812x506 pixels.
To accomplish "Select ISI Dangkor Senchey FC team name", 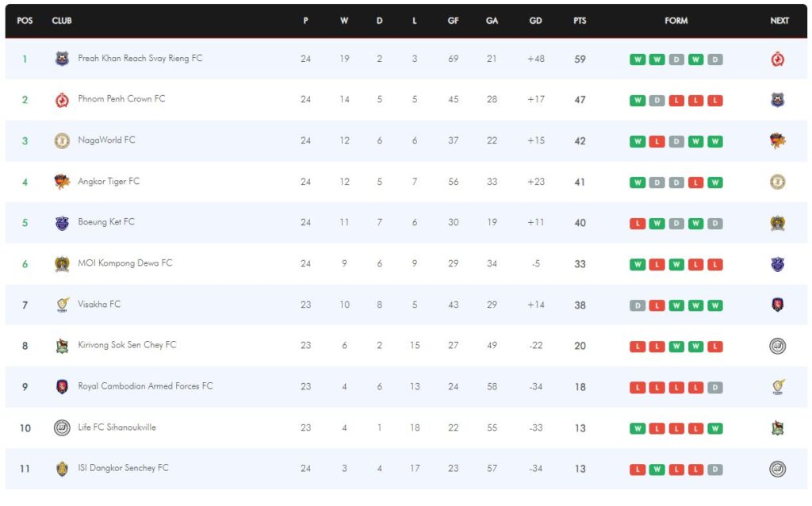I will pyautogui.click(x=123, y=468).
